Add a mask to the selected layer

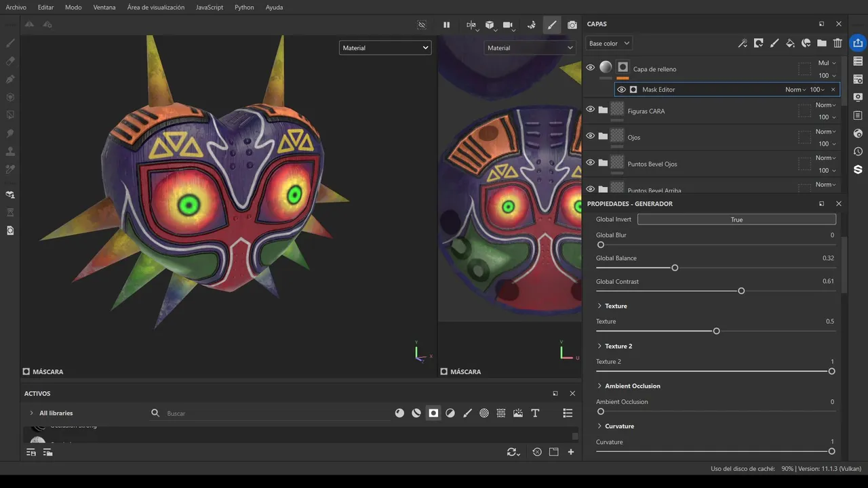coord(758,43)
